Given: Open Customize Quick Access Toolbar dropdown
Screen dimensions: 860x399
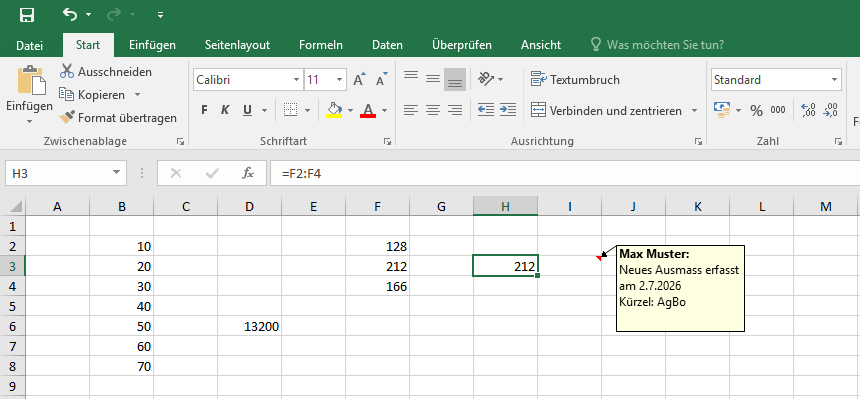Looking at the screenshot, I should click(160, 15).
